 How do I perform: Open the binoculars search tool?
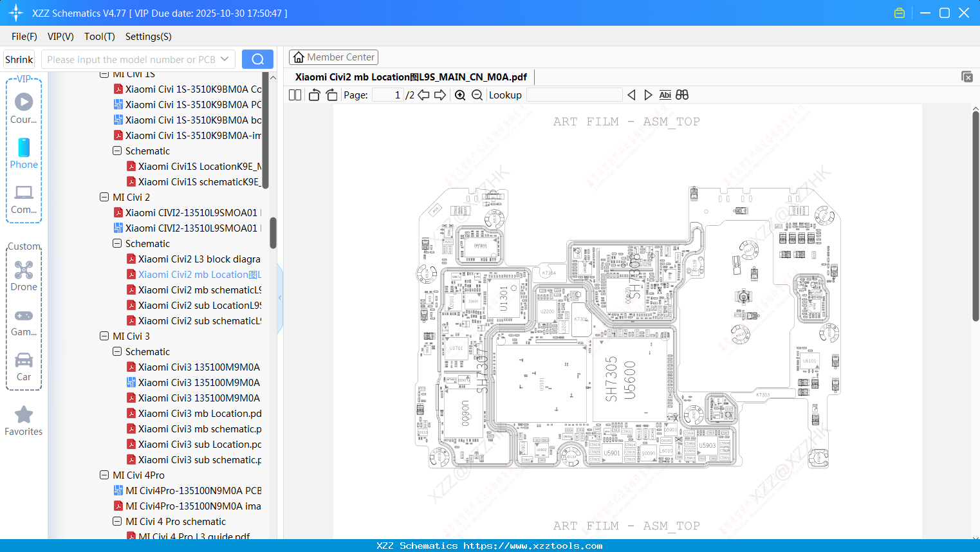pos(681,95)
